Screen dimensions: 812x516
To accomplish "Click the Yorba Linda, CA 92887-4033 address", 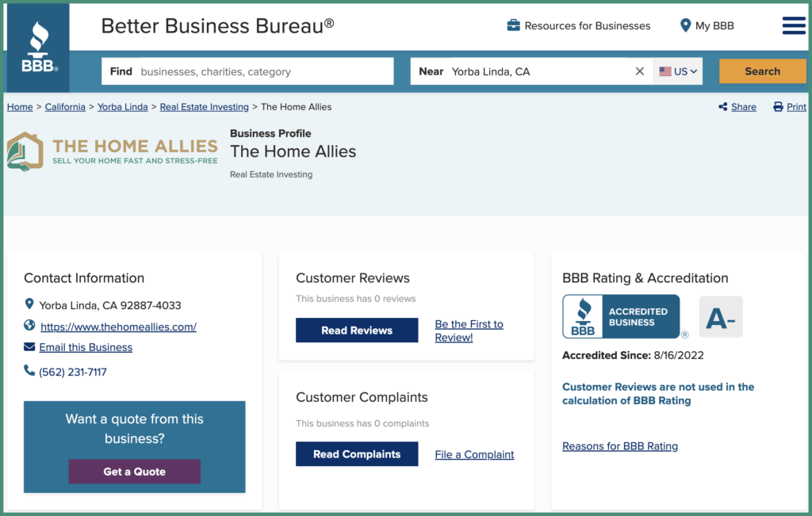I will tap(110, 305).
